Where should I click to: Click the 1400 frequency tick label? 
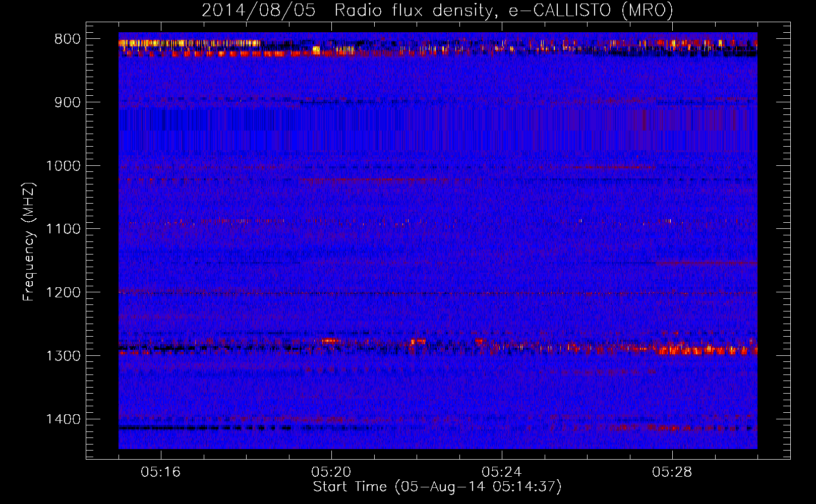pos(63,419)
